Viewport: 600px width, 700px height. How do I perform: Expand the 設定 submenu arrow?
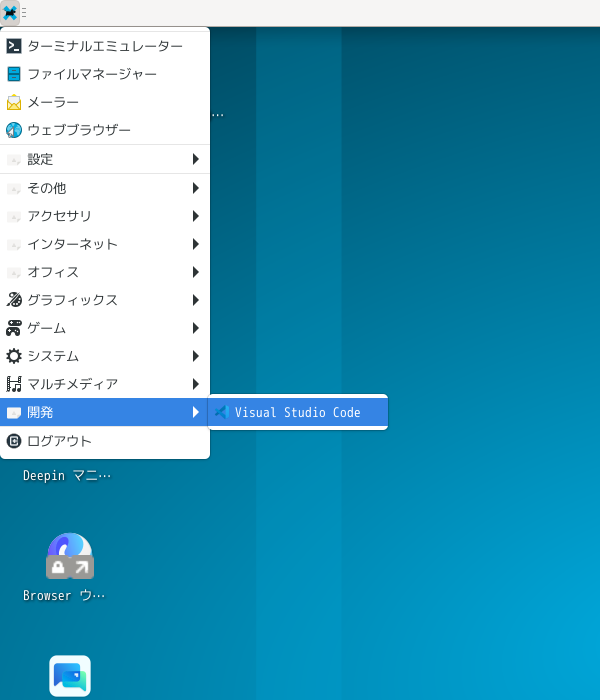[x=196, y=159]
